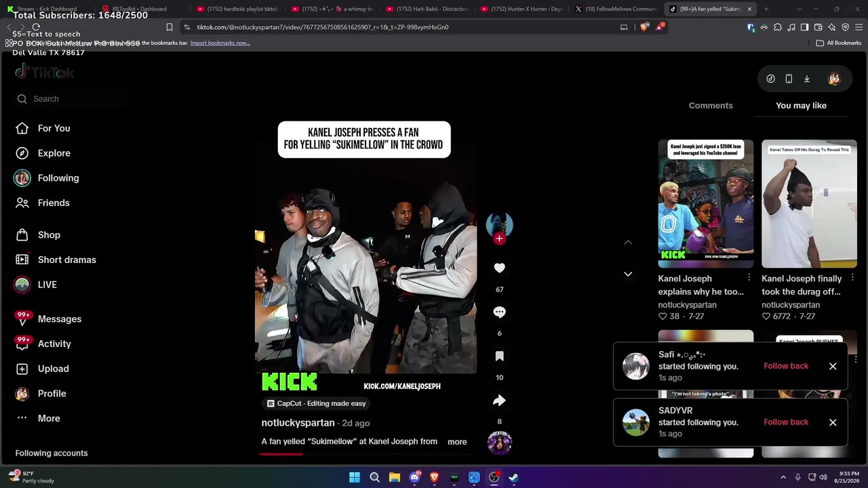The image size is (868, 488).
Task: Show hidden system tray icons
Action: [x=783, y=477]
